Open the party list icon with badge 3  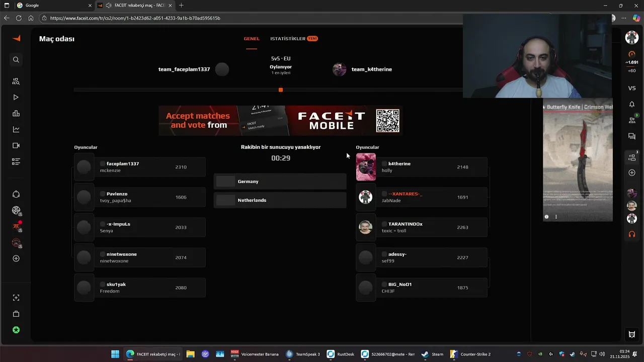[632, 157]
